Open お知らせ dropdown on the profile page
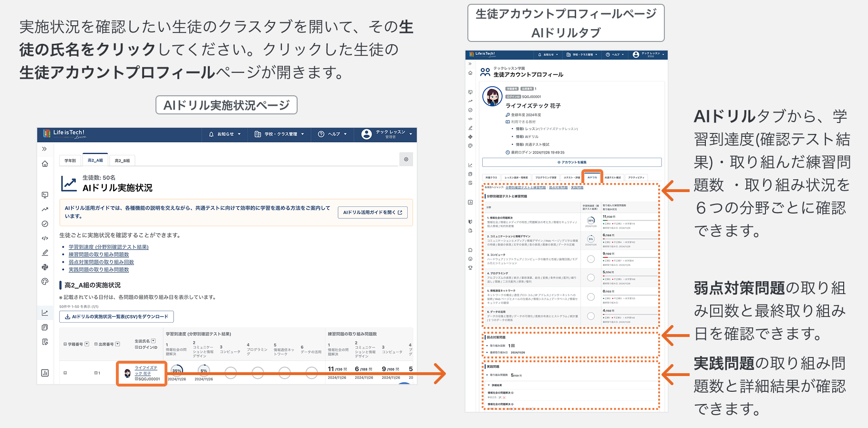This screenshot has height=428, width=868. point(548,55)
